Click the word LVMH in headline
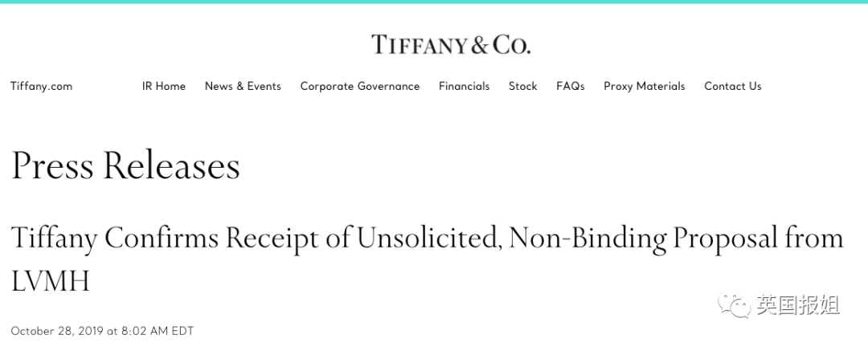This screenshot has height=343, width=868. coord(51,281)
